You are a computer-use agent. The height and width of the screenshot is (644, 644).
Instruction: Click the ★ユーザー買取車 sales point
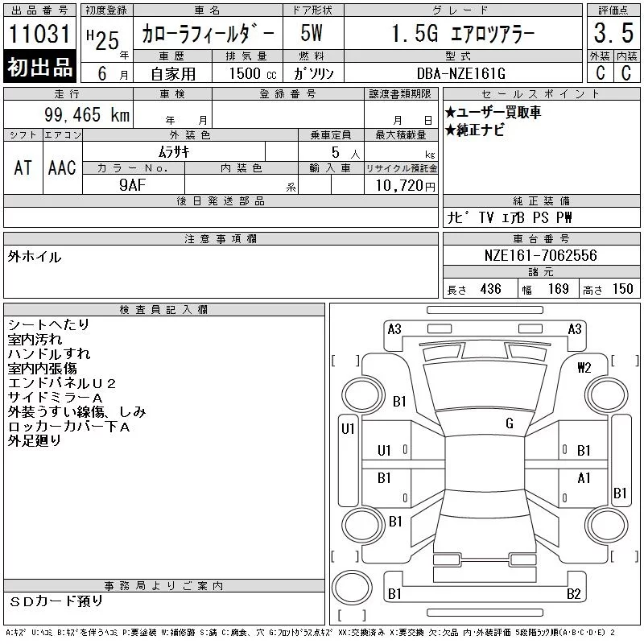tap(493, 112)
